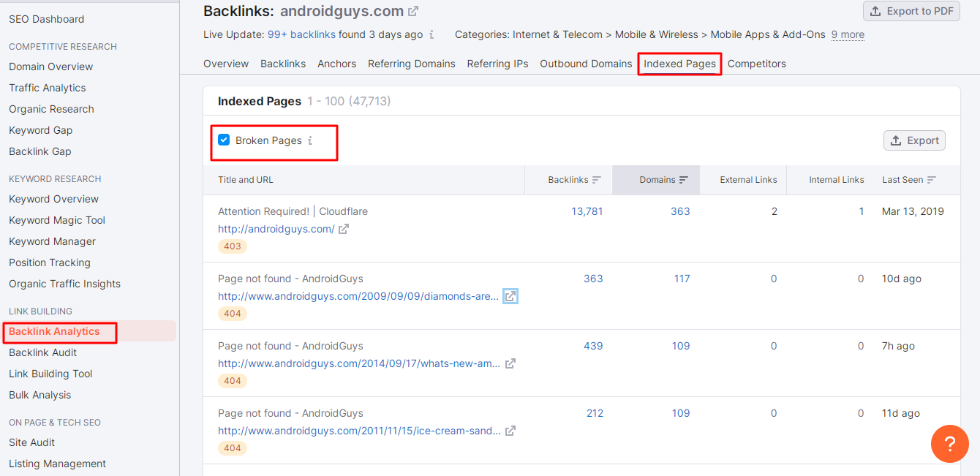Open Traffic Analytics in the sidebar
The height and width of the screenshot is (476, 980).
[47, 88]
